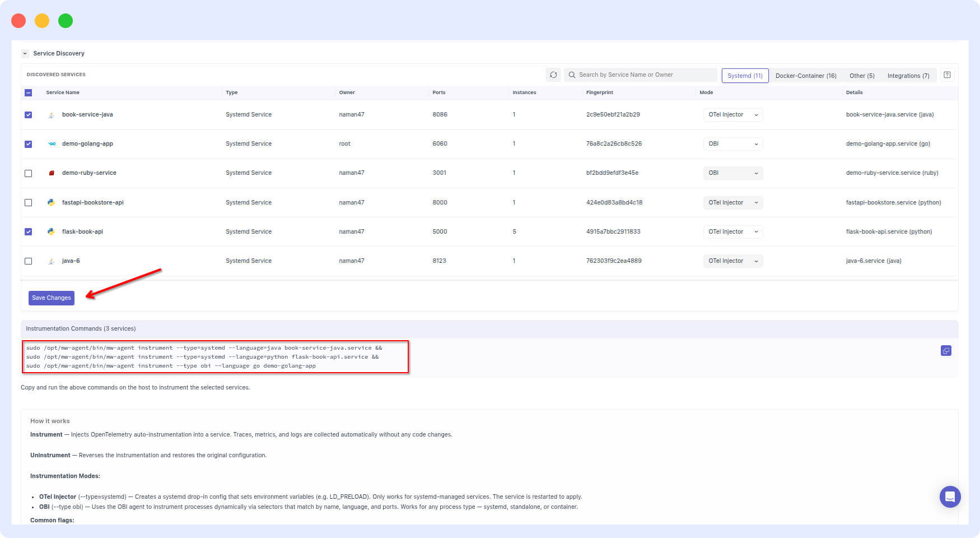Screen dimensions: 980x538
Task: Click the Java icon next to book-service-java
Action: (x=51, y=115)
